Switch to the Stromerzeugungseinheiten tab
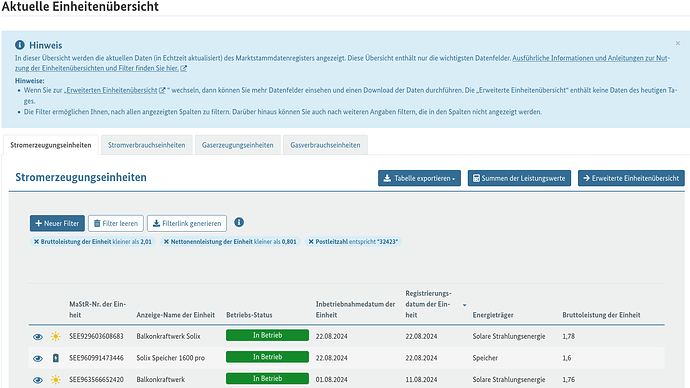 (x=51, y=145)
